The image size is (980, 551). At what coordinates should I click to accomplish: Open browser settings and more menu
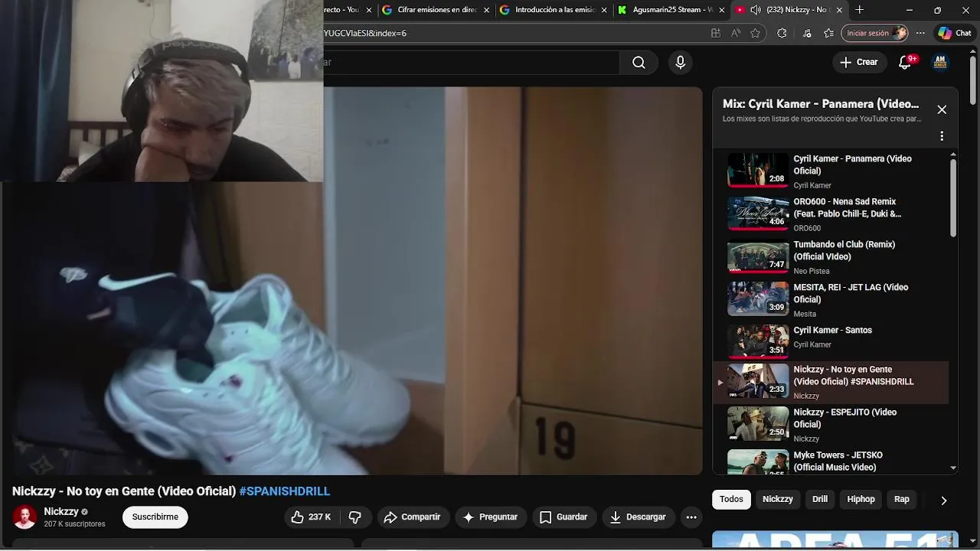pyautogui.click(x=920, y=33)
